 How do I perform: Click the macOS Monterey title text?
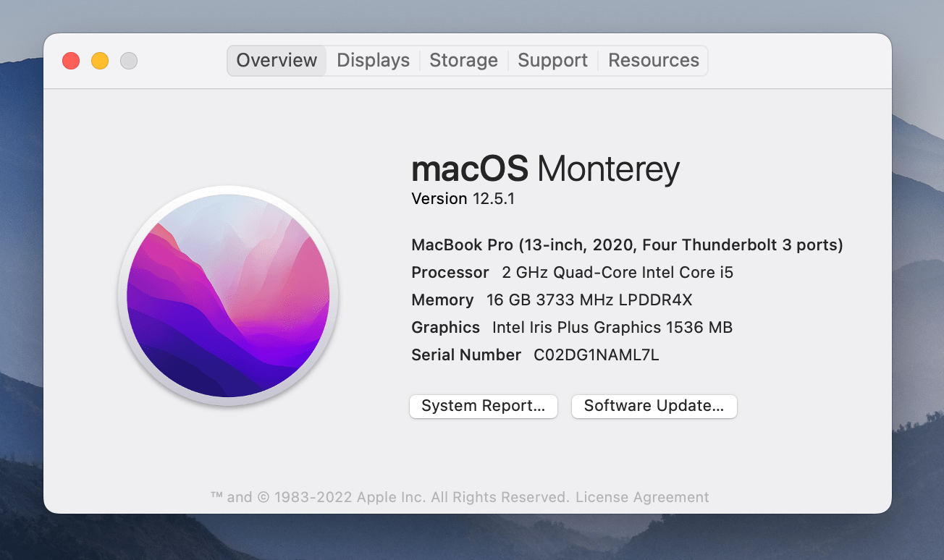[x=545, y=169]
